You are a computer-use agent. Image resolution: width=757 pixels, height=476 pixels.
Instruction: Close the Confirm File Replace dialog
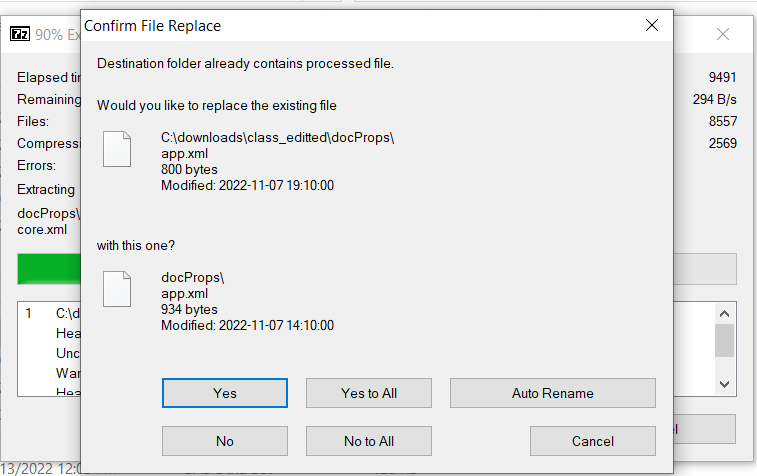tap(652, 26)
